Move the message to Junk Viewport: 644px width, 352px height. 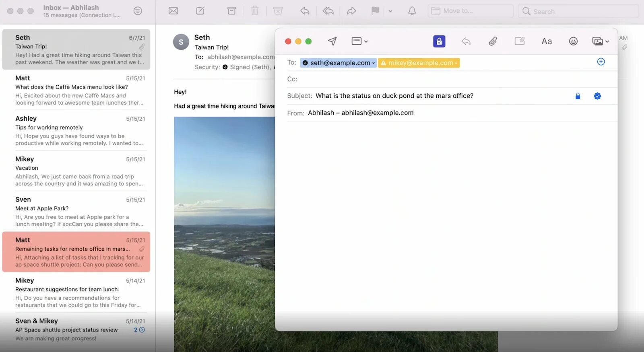pyautogui.click(x=278, y=11)
